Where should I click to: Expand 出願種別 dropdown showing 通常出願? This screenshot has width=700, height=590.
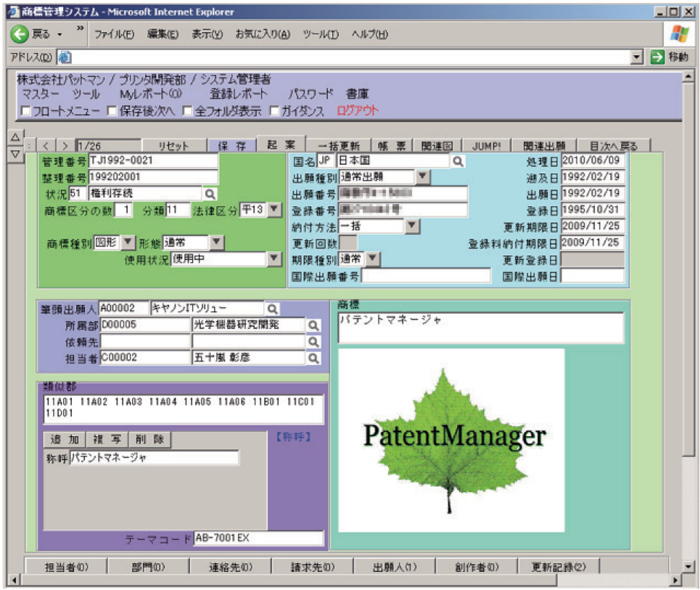422,177
